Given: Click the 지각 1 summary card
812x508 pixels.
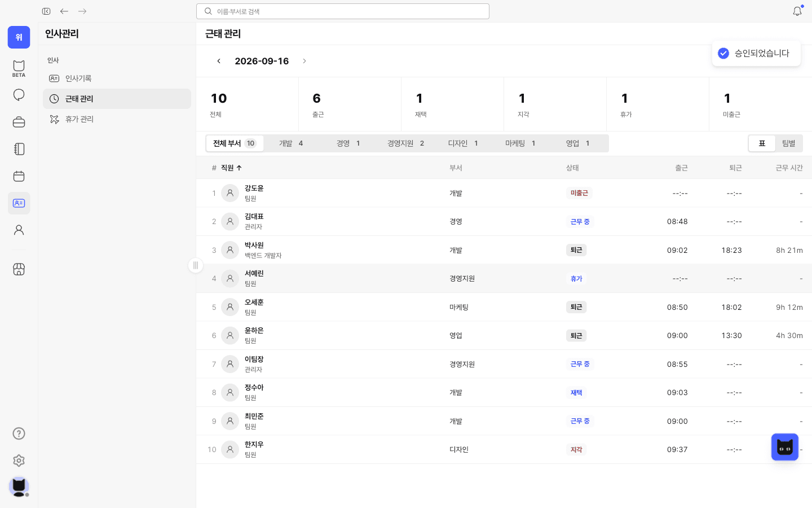Looking at the screenshot, I should 555,104.
